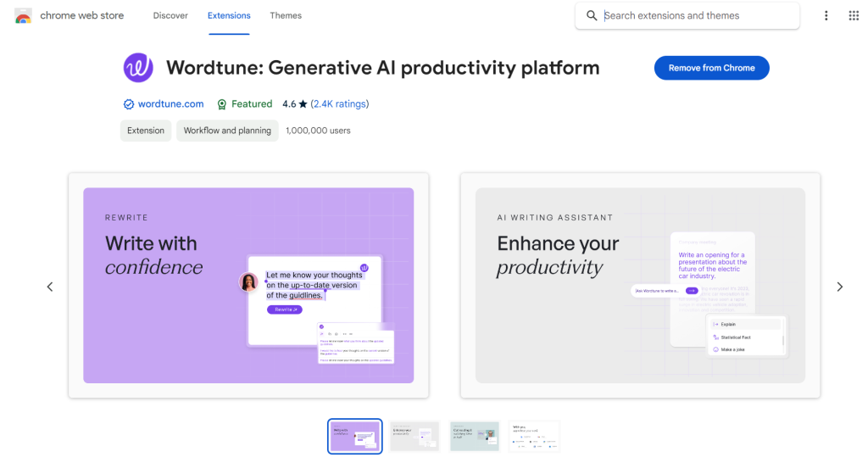Click the Featured badge icon

coord(221,104)
